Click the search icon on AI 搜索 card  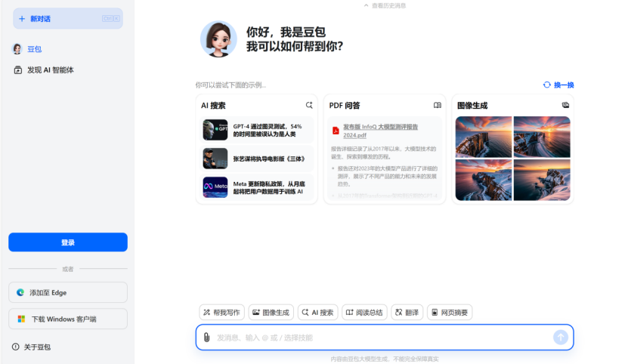(x=309, y=105)
